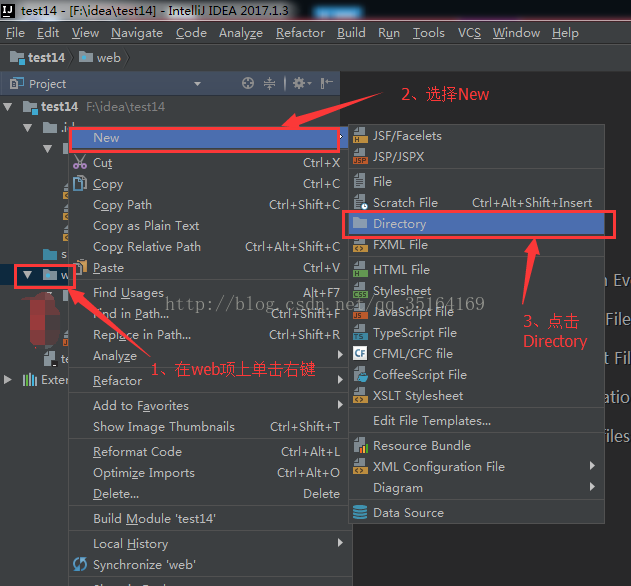The image size is (631, 586).
Task: Open the Build menu
Action: (351, 33)
